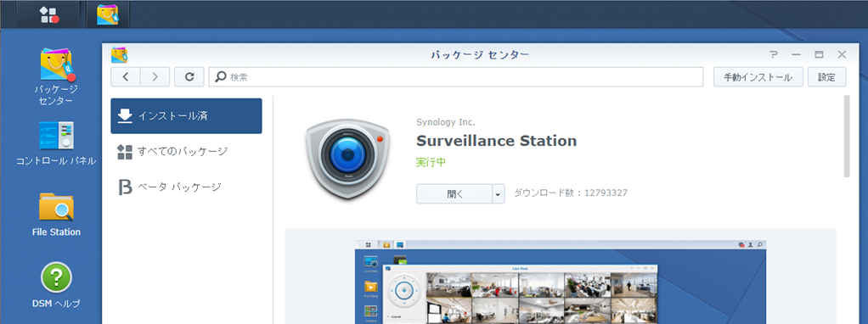Refresh the package list
The width and height of the screenshot is (868, 324).
pyautogui.click(x=189, y=77)
